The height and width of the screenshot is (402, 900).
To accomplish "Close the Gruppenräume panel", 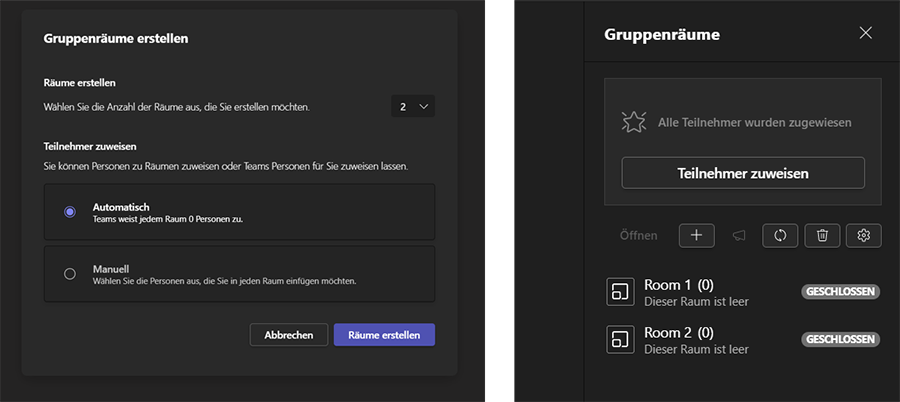I will coord(866,34).
